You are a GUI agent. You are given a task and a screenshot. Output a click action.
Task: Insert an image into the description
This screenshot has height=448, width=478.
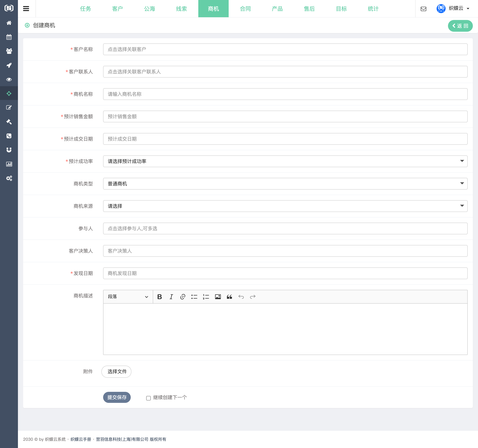click(x=218, y=297)
